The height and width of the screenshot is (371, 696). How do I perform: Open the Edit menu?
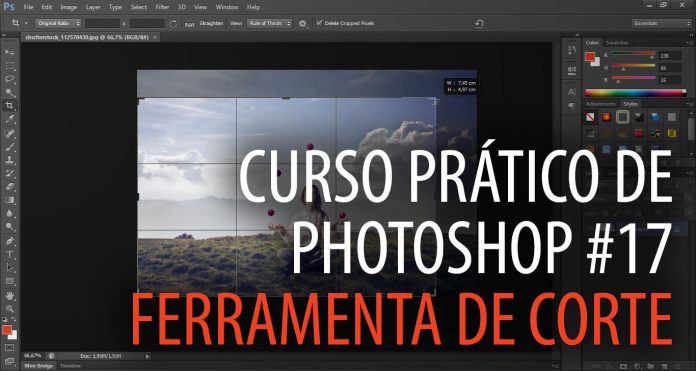point(47,7)
